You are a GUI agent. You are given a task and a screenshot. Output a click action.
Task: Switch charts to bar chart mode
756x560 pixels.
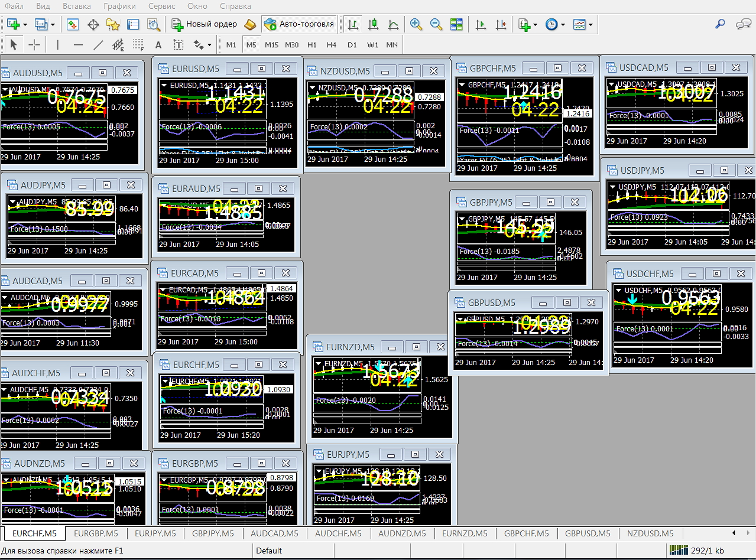click(353, 24)
